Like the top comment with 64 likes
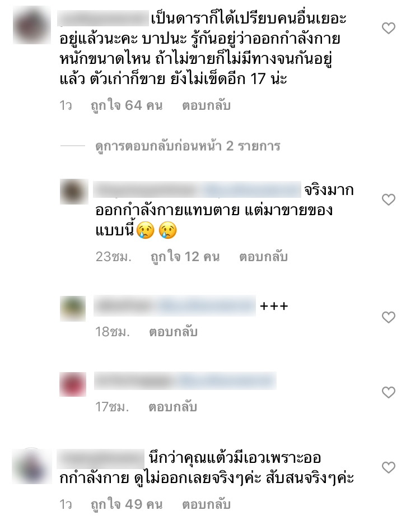420x529 pixels. click(x=388, y=28)
